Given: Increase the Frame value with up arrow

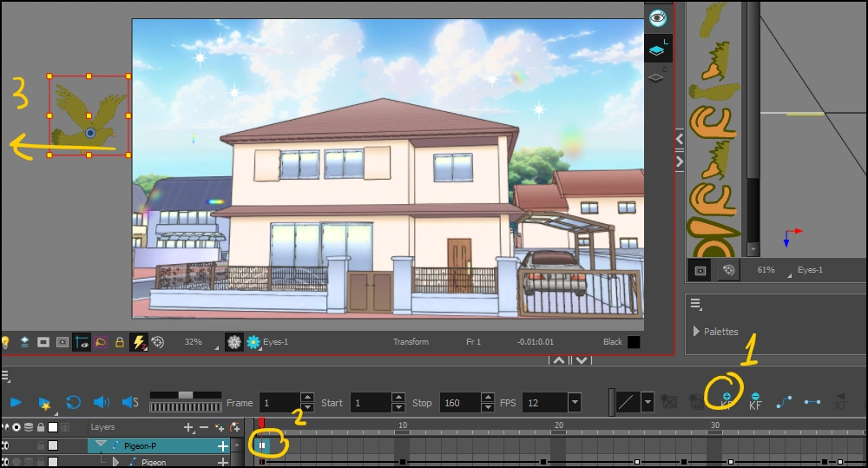Looking at the screenshot, I should pos(307,398).
